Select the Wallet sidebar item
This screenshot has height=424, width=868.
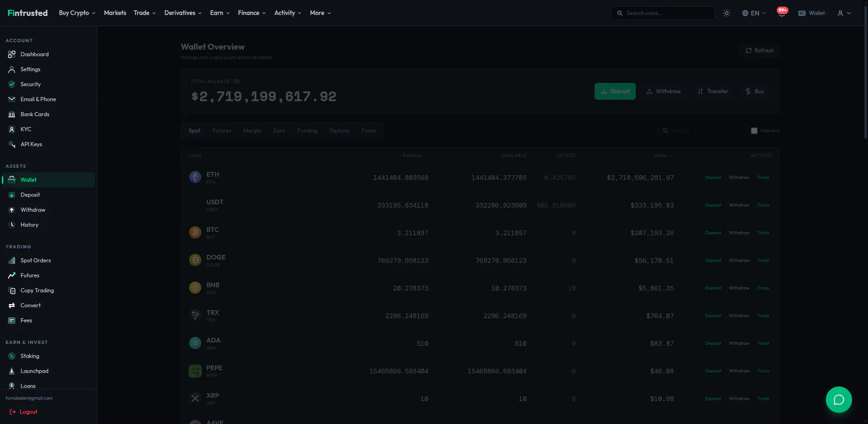pos(49,180)
